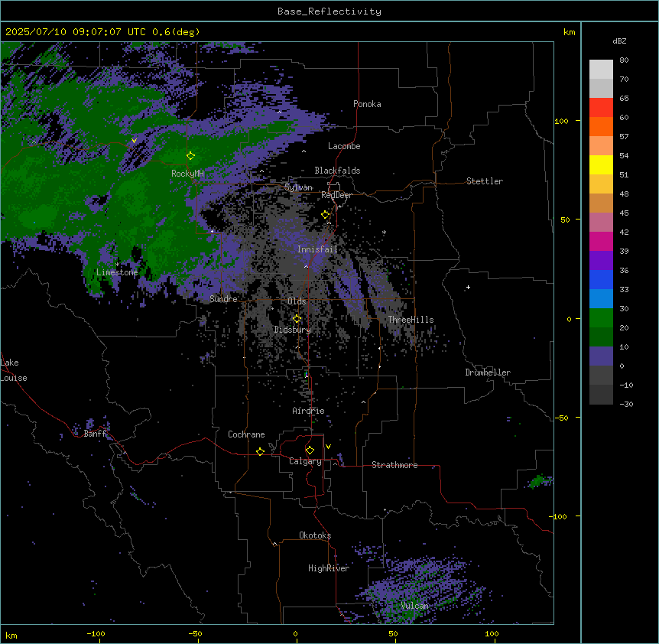Click the Olds label
The image size is (659, 644).
point(297,301)
